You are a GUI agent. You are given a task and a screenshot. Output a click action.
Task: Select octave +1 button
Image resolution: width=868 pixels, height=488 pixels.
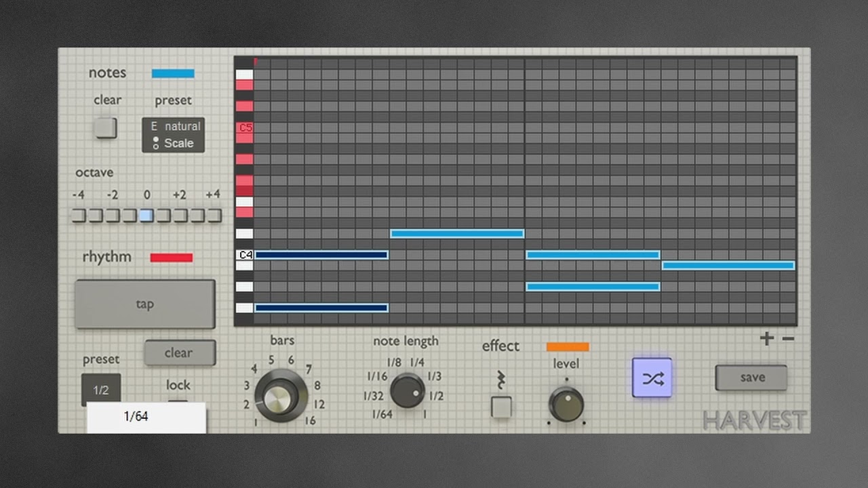pos(163,216)
